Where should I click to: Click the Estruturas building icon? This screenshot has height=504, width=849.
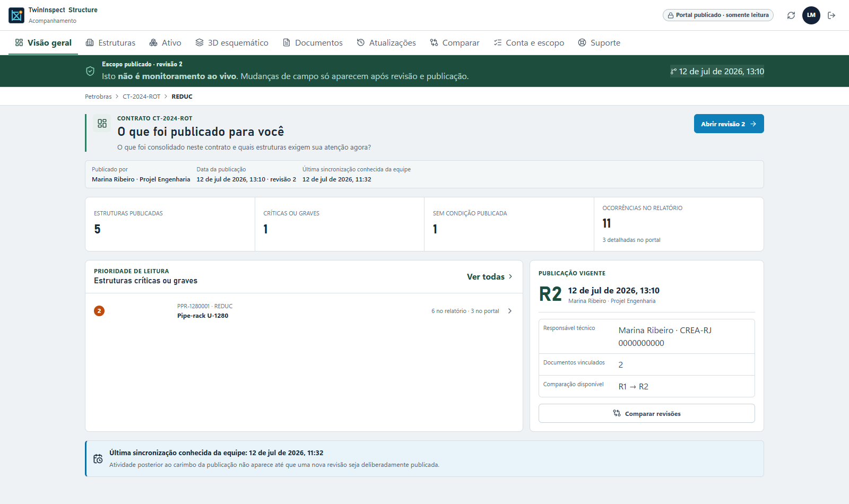[x=90, y=42]
